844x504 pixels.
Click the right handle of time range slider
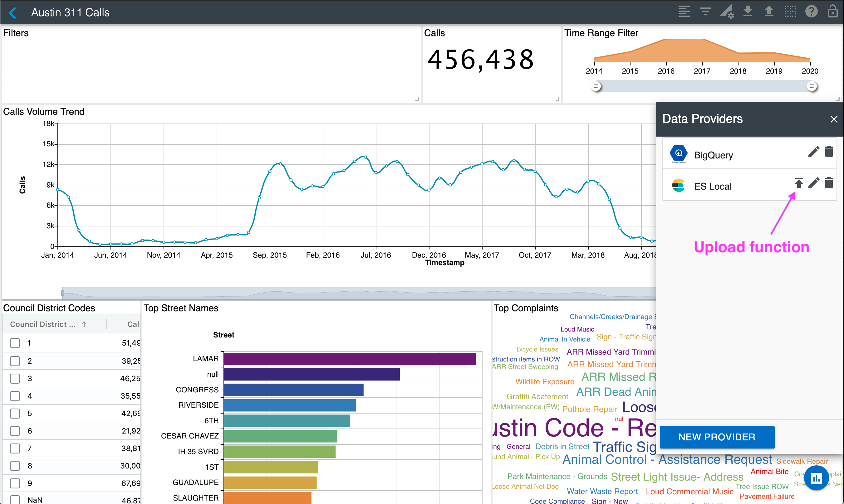[x=812, y=86]
